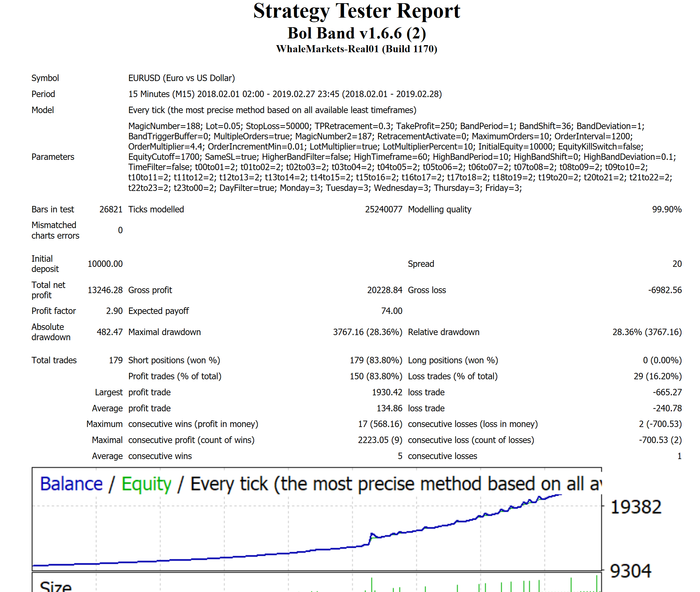Viewport: 700px width, 592px height.
Task: Click the "Long positions (won %)" label
Action: tap(453, 360)
